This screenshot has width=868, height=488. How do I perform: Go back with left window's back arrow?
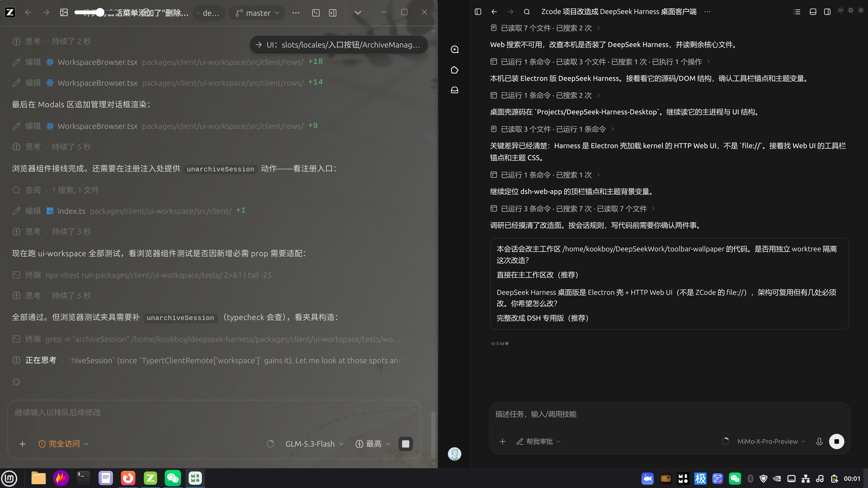[x=28, y=12]
